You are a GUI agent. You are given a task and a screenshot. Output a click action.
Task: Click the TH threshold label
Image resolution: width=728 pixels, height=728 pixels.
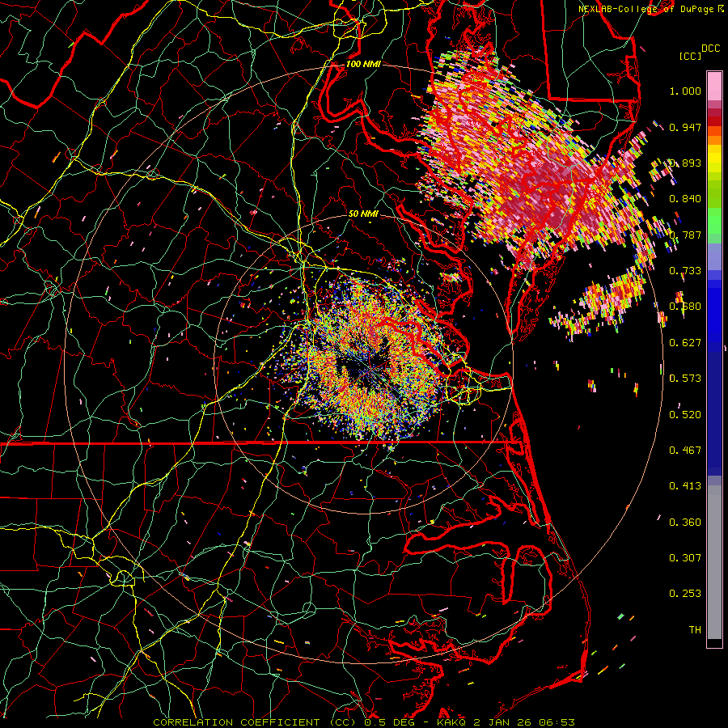(x=695, y=630)
